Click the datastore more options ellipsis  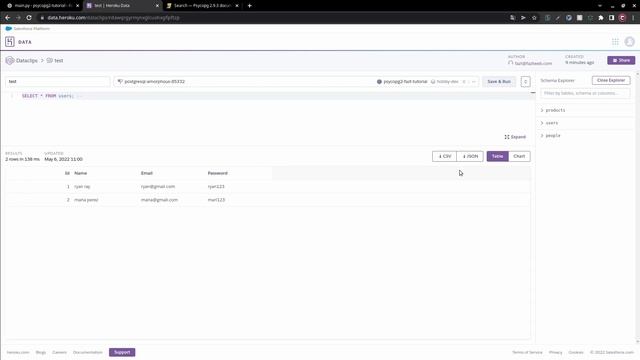pos(473,82)
